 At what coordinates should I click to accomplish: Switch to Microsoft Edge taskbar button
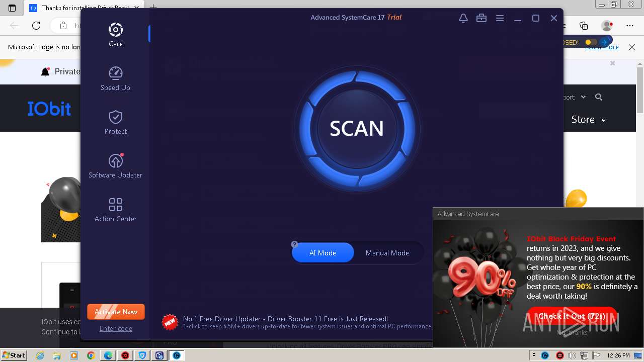[x=108, y=355]
